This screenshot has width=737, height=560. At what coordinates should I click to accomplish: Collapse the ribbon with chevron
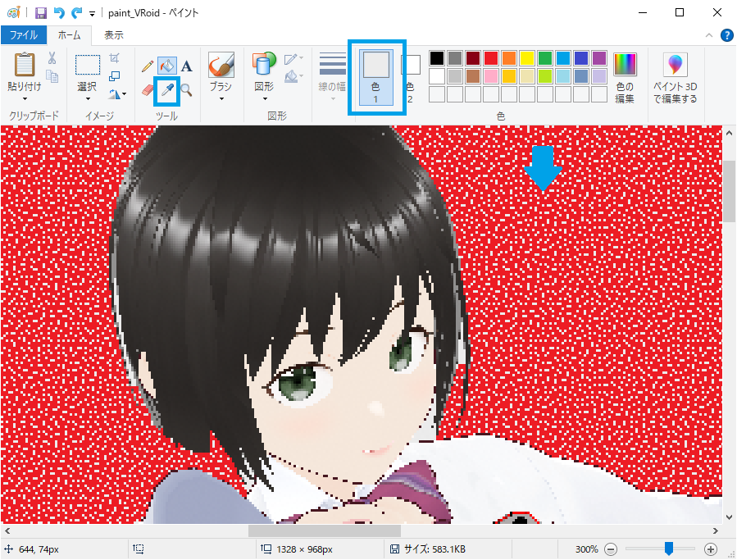coord(709,35)
